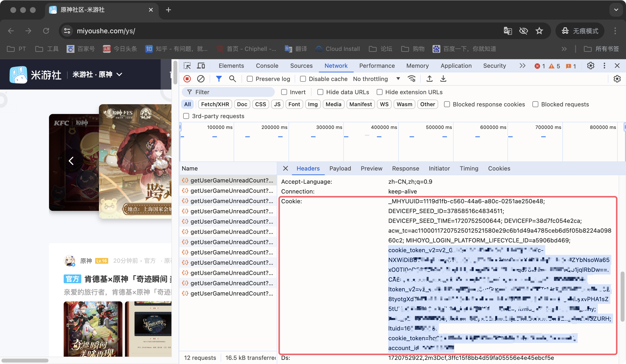This screenshot has height=364, width=626.
Task: Open the 今日头条 bookmark
Action: [120, 49]
